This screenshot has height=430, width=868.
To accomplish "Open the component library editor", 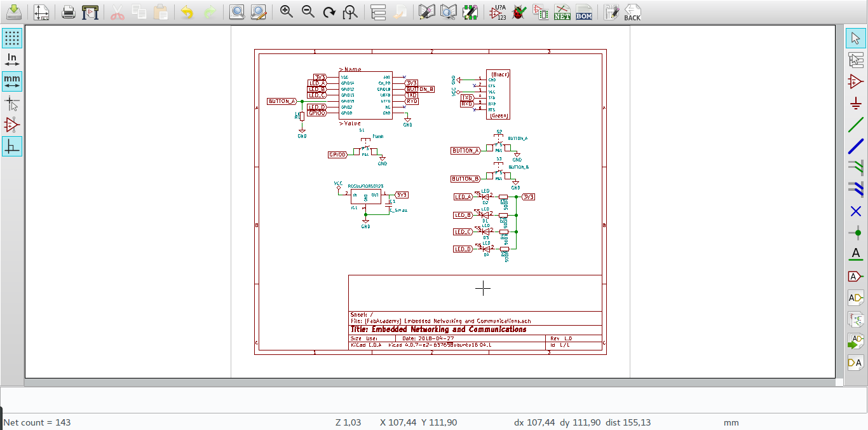I will [x=426, y=11].
